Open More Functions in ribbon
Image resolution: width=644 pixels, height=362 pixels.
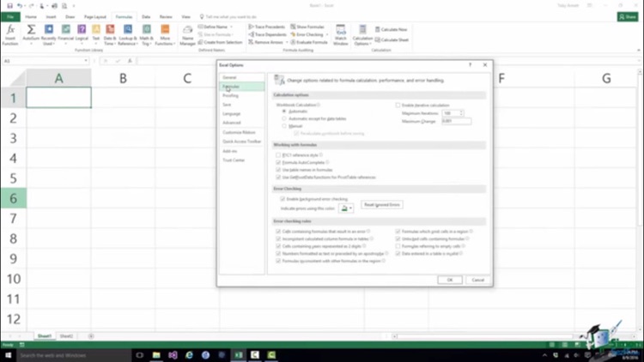[x=165, y=35]
